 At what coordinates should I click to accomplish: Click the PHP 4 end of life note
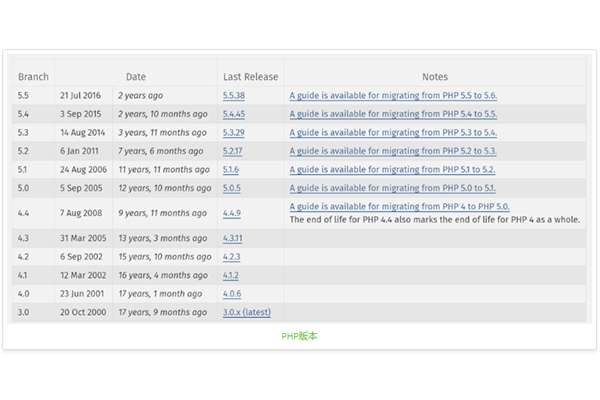click(x=435, y=220)
